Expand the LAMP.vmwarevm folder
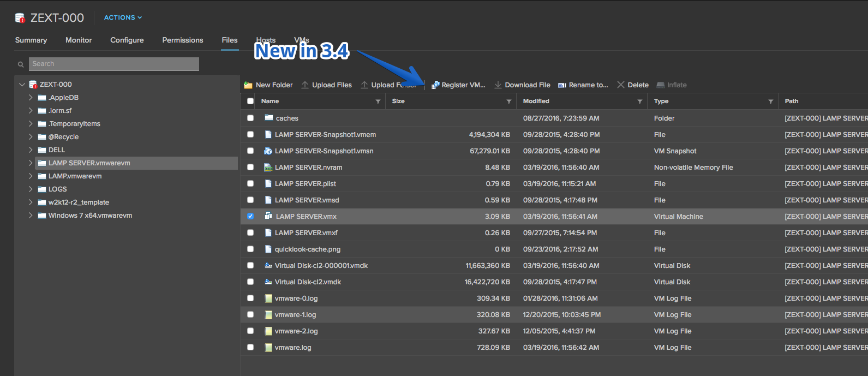 coord(31,176)
